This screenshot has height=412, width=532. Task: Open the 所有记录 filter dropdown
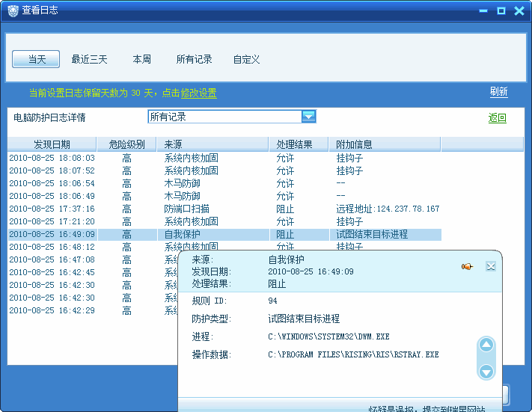click(308, 116)
